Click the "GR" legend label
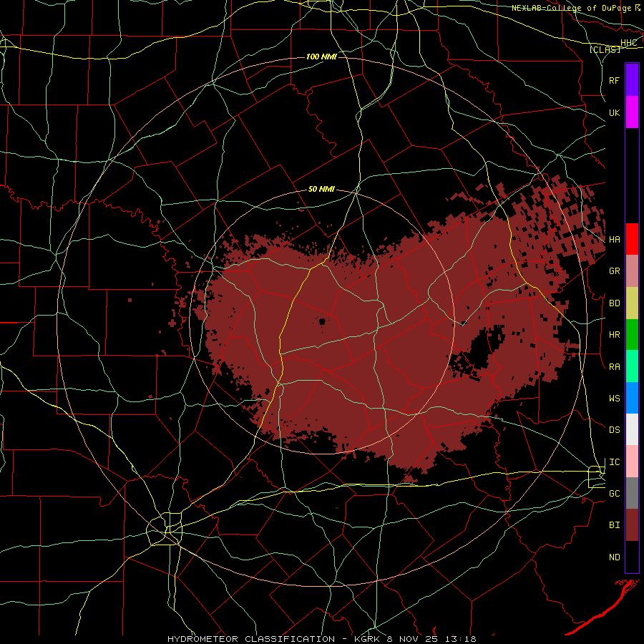644x644 pixels. (x=615, y=270)
